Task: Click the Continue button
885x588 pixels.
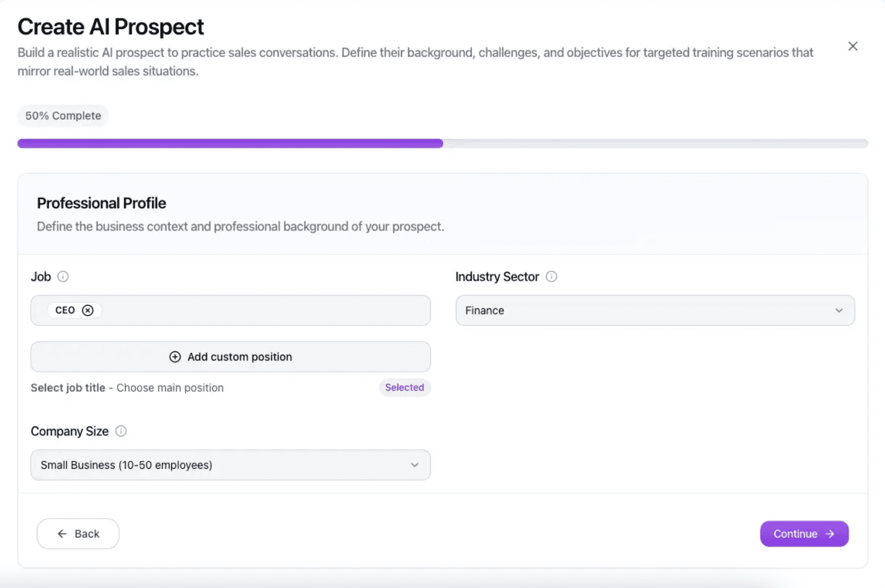Action: 804,534
